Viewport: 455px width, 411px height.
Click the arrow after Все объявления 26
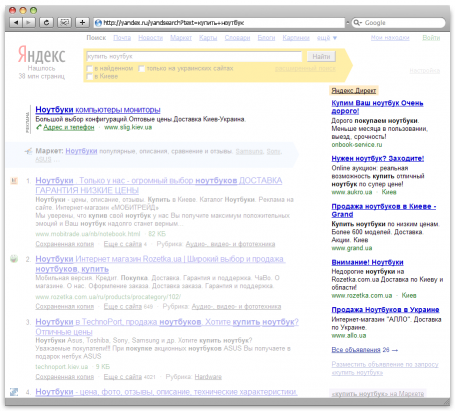pos(395,350)
